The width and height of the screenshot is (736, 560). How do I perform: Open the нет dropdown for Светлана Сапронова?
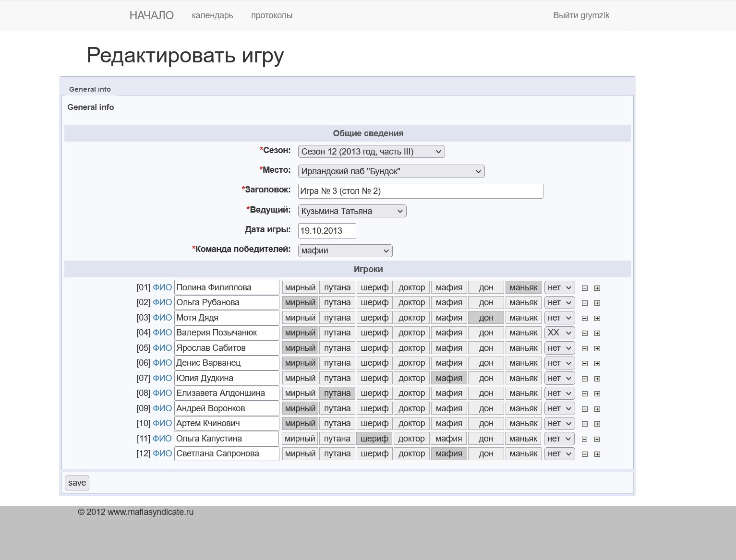point(559,453)
